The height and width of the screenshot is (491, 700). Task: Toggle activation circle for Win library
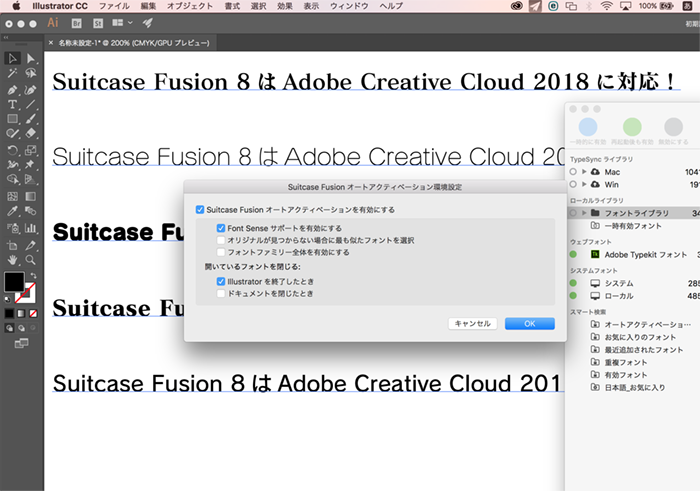[573, 184]
